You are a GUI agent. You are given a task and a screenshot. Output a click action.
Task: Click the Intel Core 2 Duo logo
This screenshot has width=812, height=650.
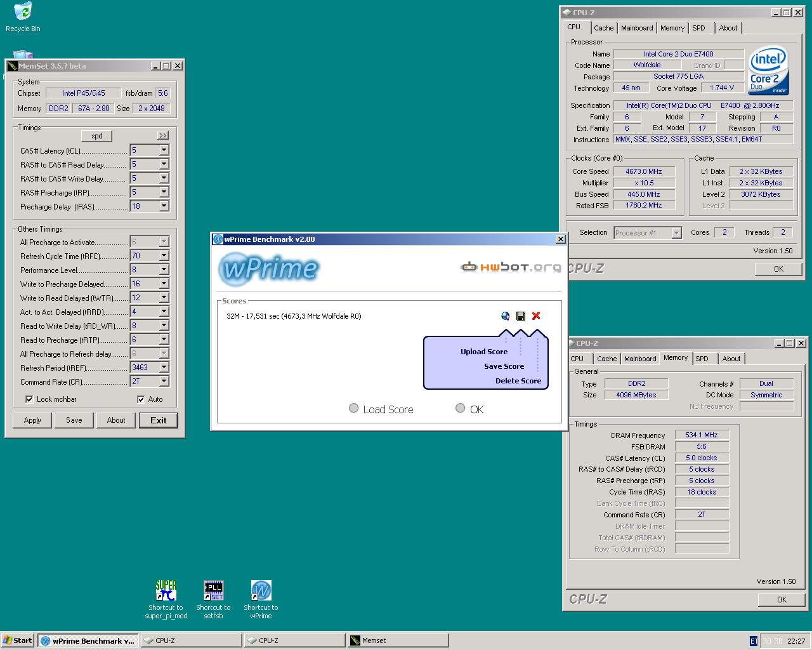[x=768, y=70]
